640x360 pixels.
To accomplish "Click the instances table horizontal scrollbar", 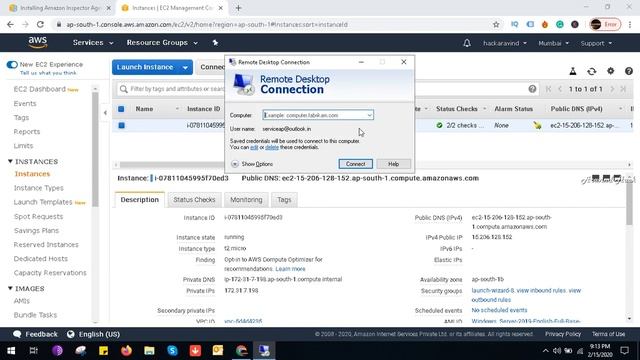I will click(171, 164).
